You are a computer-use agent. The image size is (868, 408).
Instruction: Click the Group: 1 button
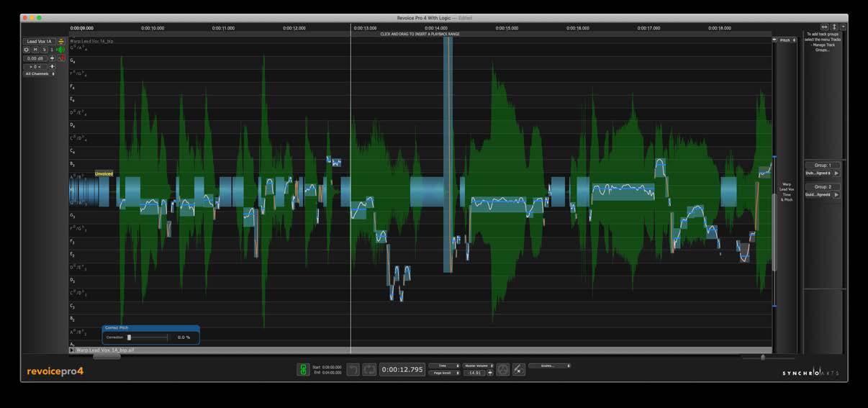(823, 165)
